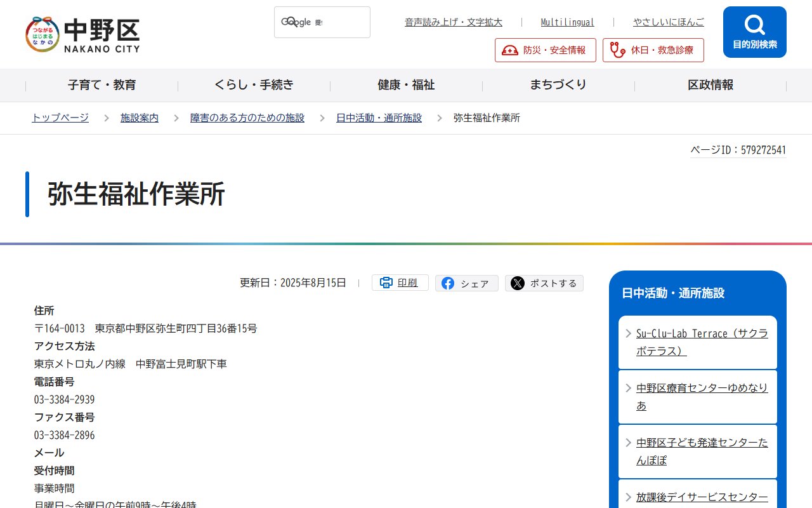The width and height of the screenshot is (812, 508).
Task: Click the 更新日:2025年8月15日 text
Action: tap(293, 283)
